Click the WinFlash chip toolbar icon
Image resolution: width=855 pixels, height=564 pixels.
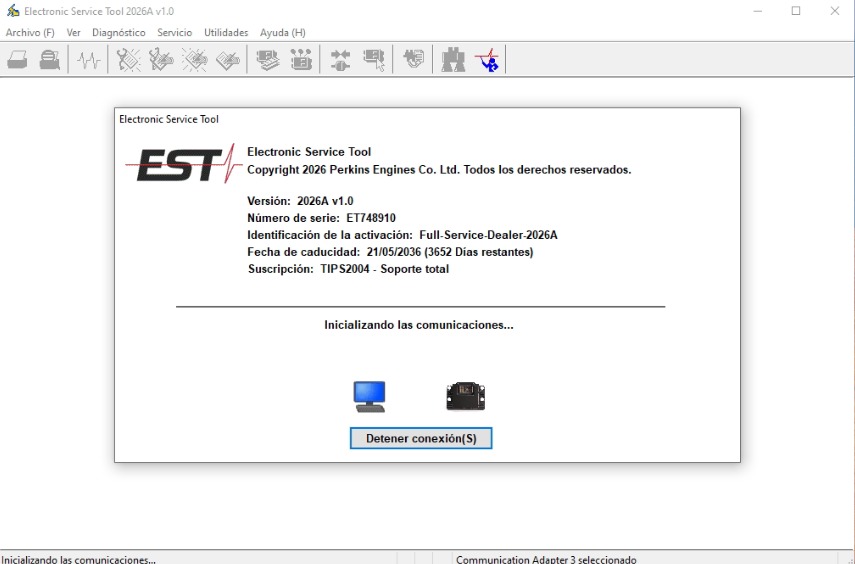click(413, 58)
